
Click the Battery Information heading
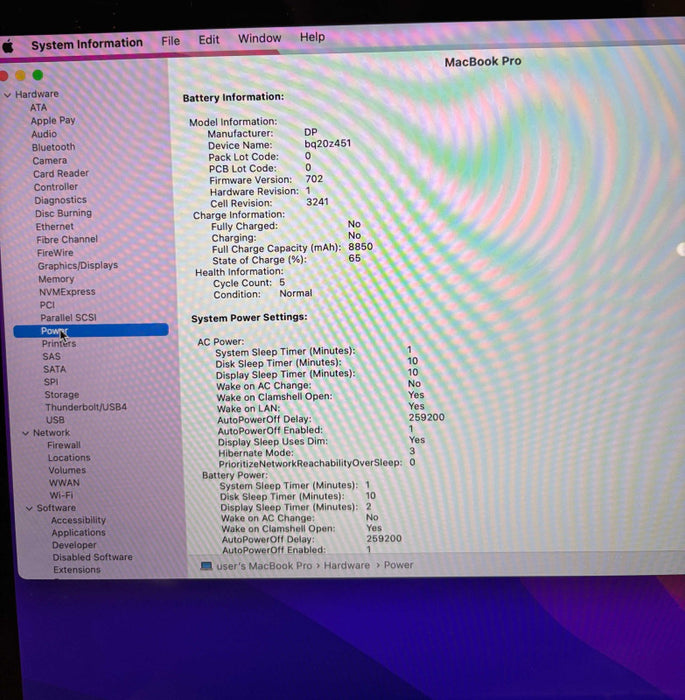(233, 97)
